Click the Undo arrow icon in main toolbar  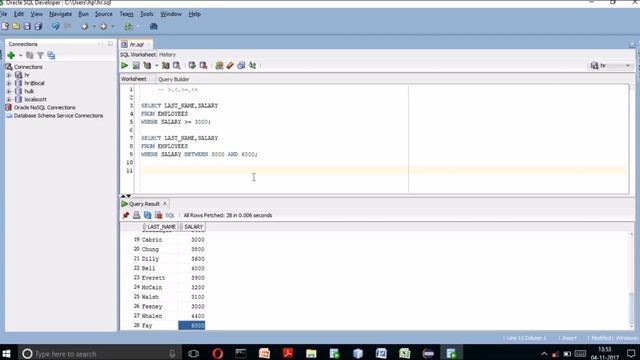pos(56,27)
